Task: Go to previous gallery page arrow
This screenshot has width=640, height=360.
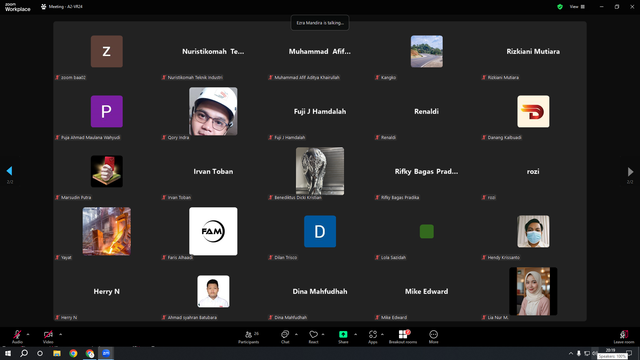Action: (9, 171)
